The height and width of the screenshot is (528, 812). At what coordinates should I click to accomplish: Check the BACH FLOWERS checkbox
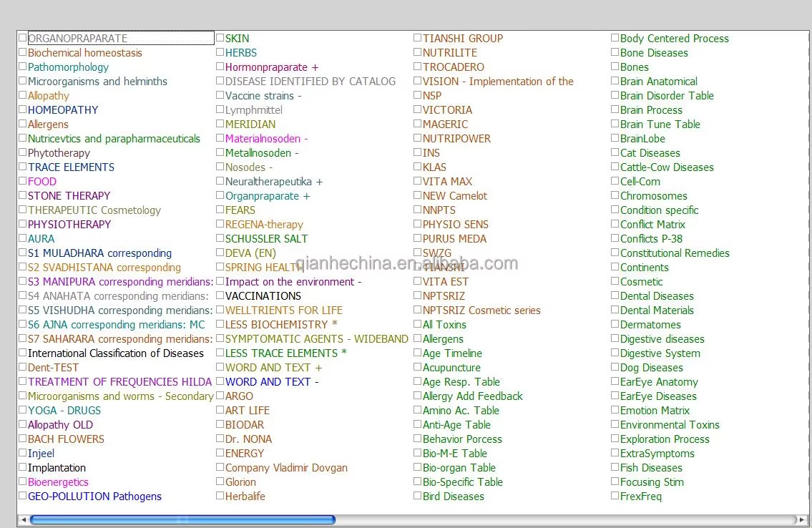pyautogui.click(x=22, y=439)
